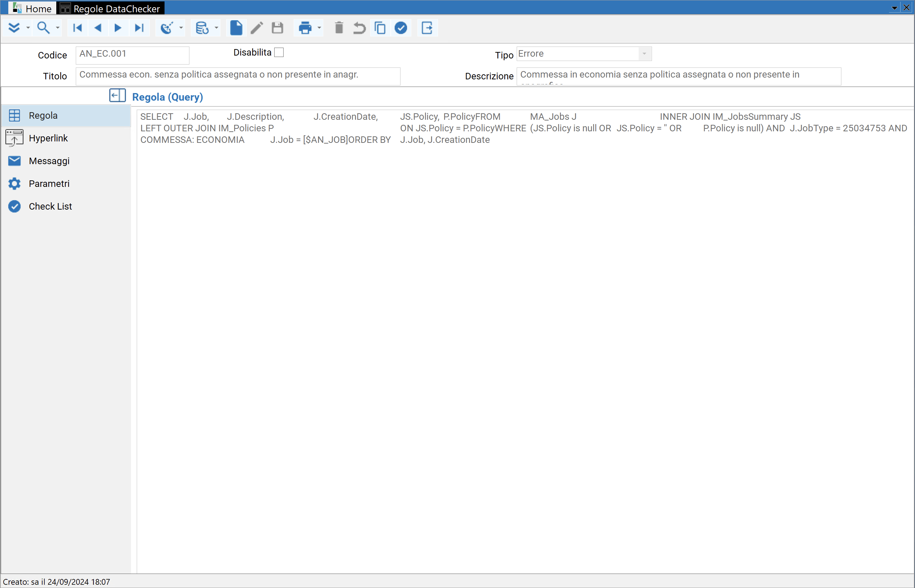Click the Regola grid icon

point(14,115)
